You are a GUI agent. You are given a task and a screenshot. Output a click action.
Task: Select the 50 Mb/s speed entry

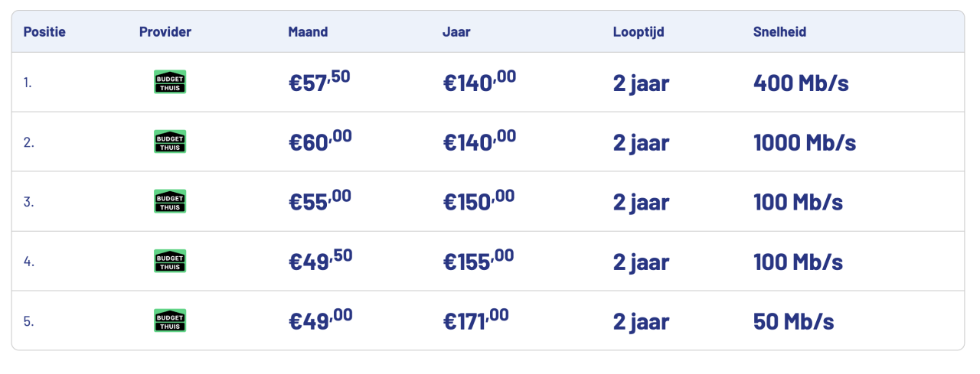[x=794, y=321]
